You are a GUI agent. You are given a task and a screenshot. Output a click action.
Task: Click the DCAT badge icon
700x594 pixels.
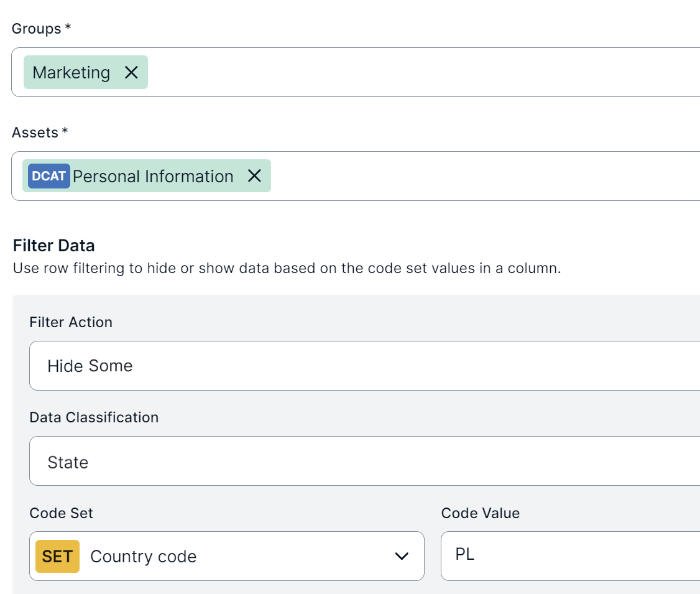tap(49, 176)
